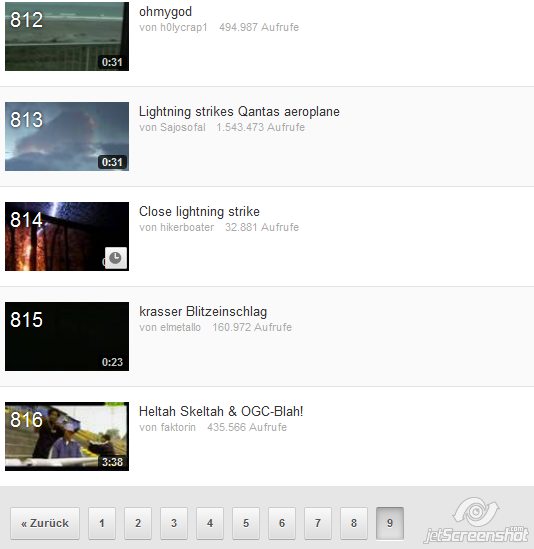The height and width of the screenshot is (549, 534).
Task: Open the 'ohmygod' title link
Action: pos(166,12)
